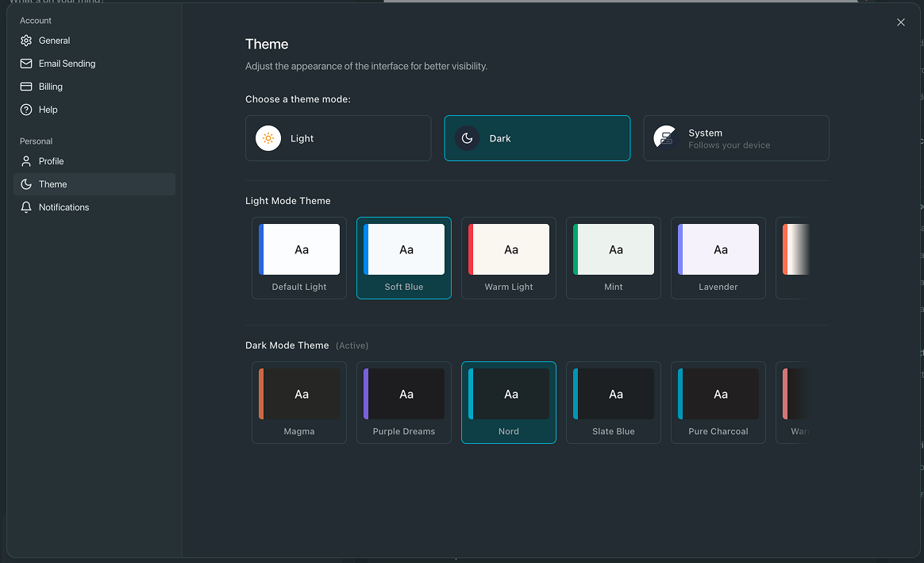Go to Billing section
924x563 pixels.
(94, 87)
